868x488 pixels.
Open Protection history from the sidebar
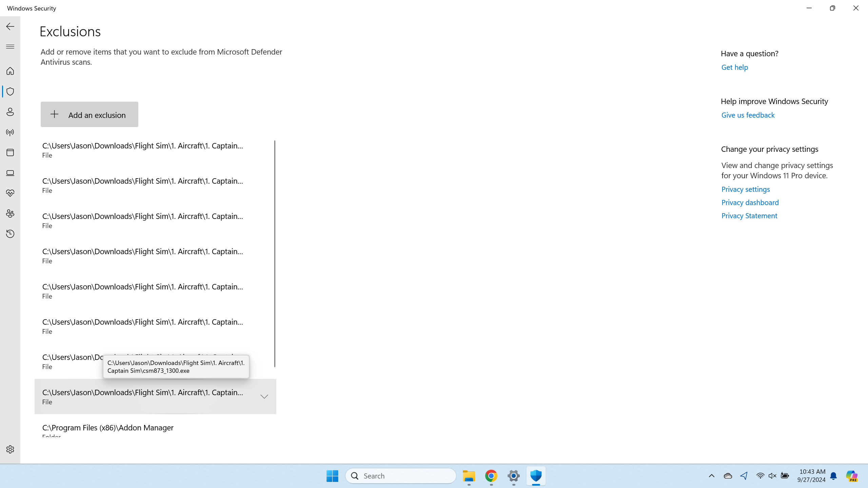(x=10, y=234)
